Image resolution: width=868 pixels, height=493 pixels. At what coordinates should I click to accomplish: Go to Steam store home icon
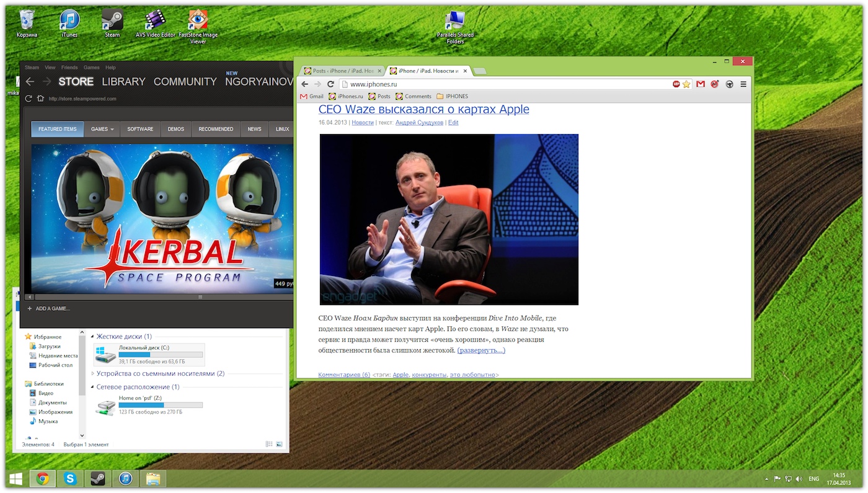(40, 99)
